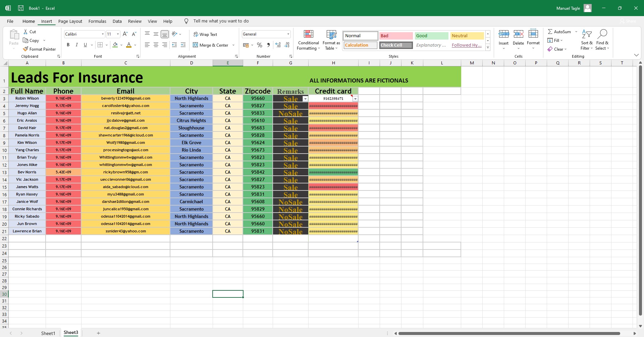Switch to the Formulas tab
Image resolution: width=644 pixels, height=337 pixels.
point(97,21)
